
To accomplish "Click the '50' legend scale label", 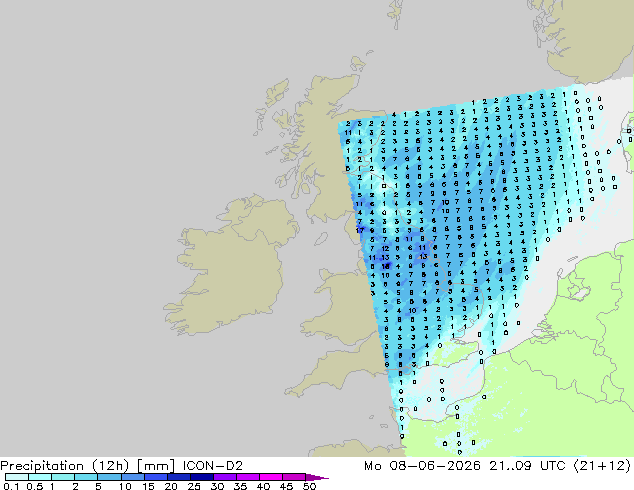I will (x=310, y=486).
